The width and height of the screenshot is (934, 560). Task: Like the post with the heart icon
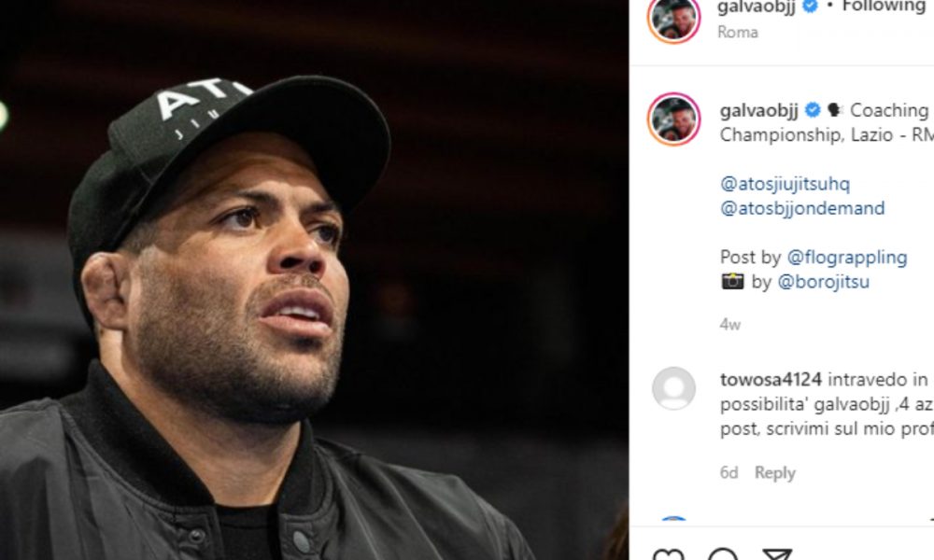pyautogui.click(x=668, y=556)
